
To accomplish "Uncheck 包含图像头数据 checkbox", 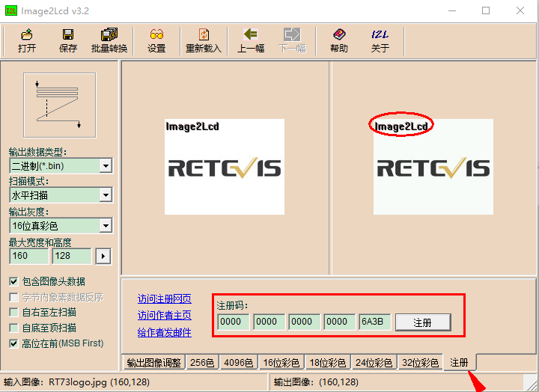I will pos(13,282).
